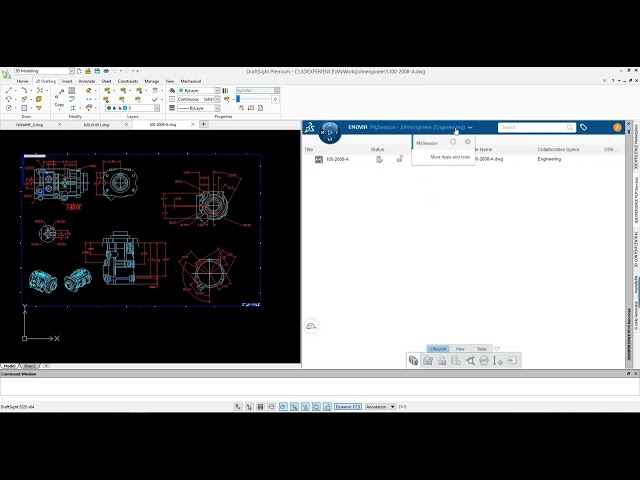Open the Home ribbon tab
Viewport: 640px width, 480px height.
click(x=22, y=81)
